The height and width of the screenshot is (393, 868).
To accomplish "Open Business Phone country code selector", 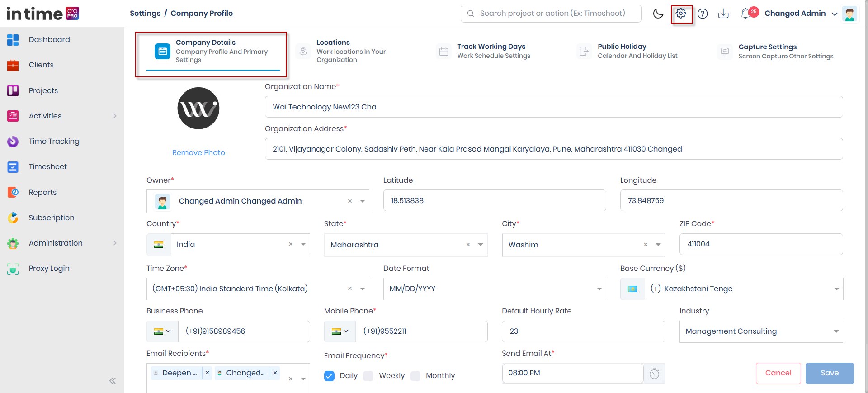I will point(162,331).
